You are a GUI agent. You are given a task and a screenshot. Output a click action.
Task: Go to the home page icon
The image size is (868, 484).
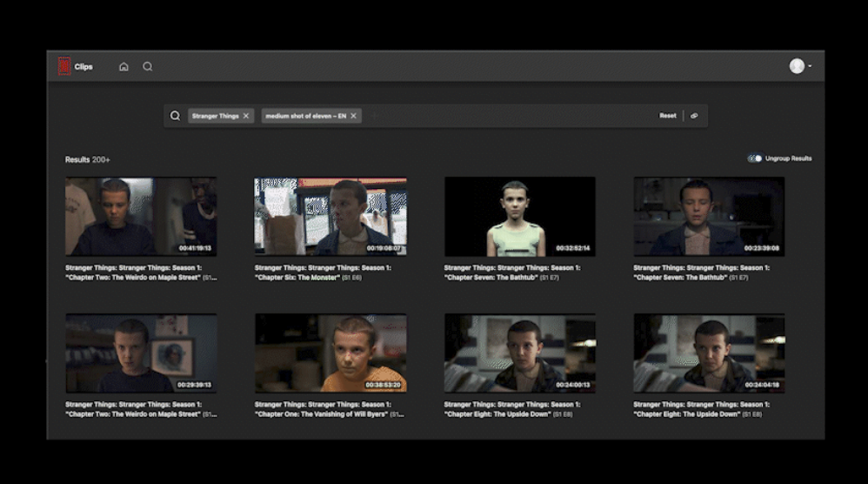click(x=124, y=67)
